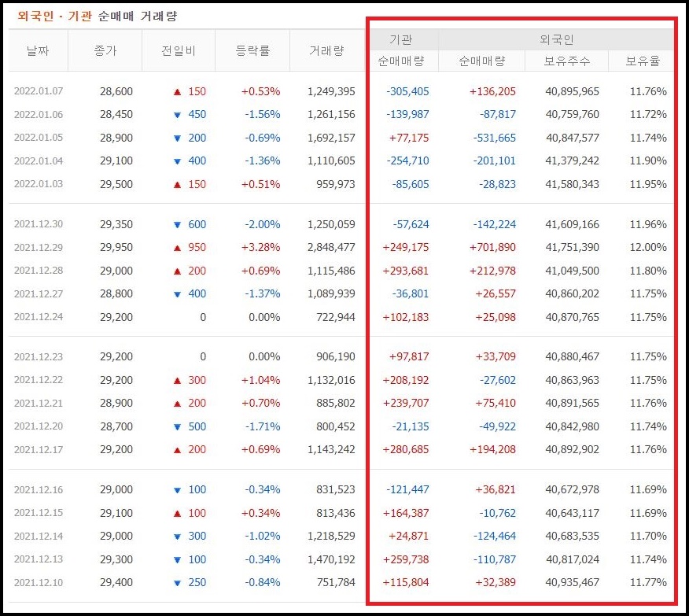This screenshot has height=616, width=689.
Task: Click the 등락률 column header
Action: (x=252, y=50)
